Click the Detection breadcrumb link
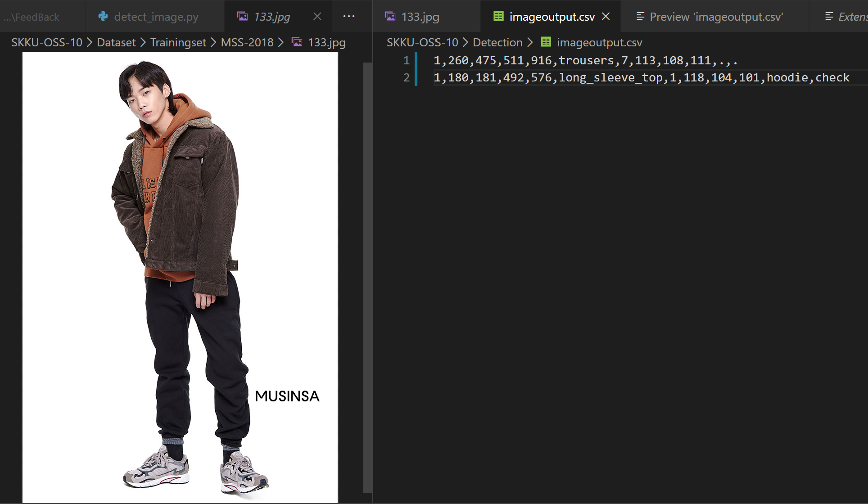This screenshot has width=868, height=504. [497, 42]
